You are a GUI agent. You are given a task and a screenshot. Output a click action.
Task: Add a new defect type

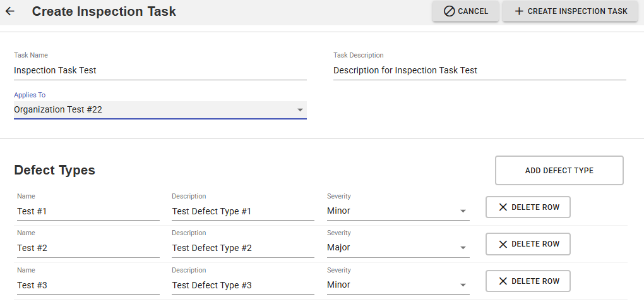pos(559,170)
